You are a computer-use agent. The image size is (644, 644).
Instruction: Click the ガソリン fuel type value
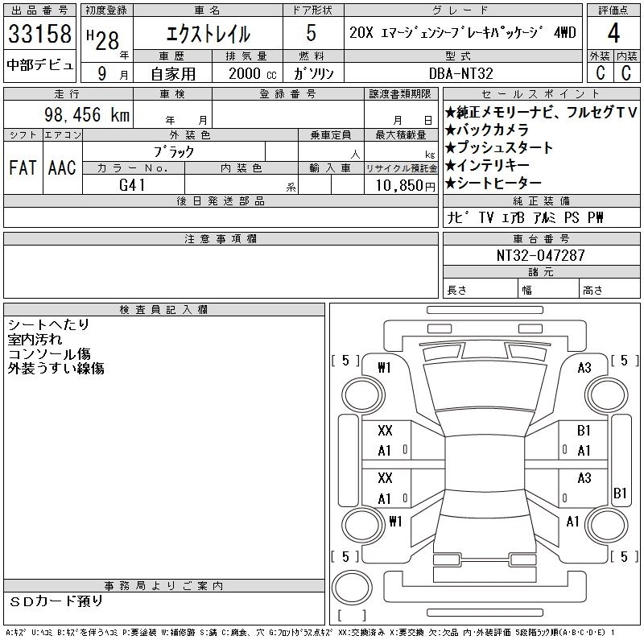313,74
